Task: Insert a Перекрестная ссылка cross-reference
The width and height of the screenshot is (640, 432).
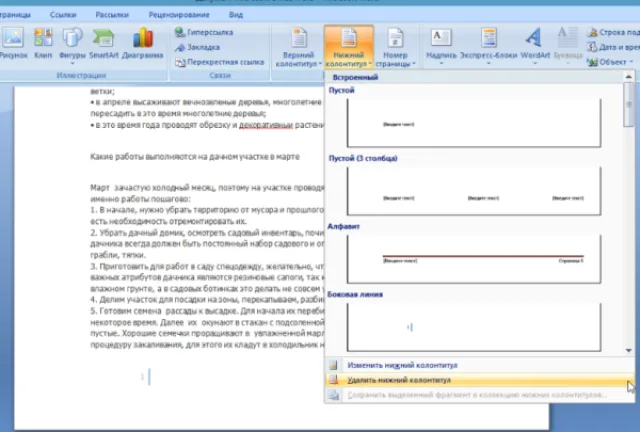Action: [x=220, y=62]
